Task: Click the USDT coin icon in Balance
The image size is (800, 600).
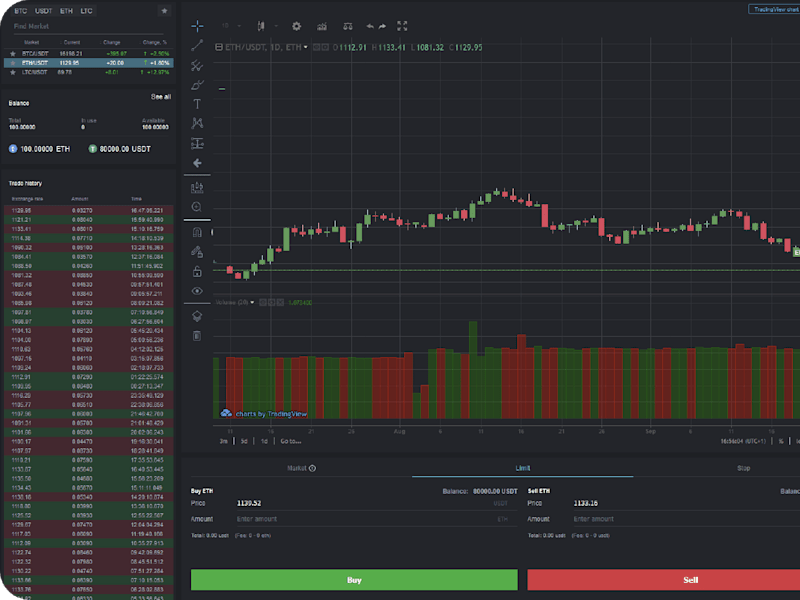Action: [92, 149]
